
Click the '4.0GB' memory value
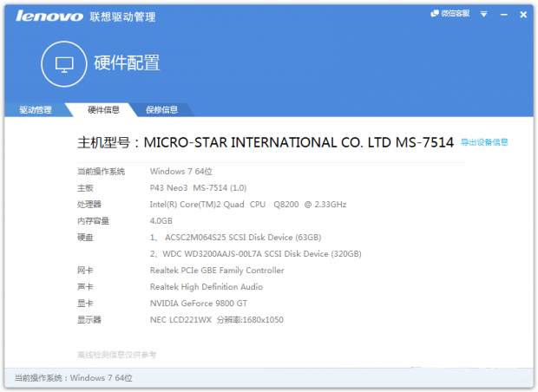(161, 221)
